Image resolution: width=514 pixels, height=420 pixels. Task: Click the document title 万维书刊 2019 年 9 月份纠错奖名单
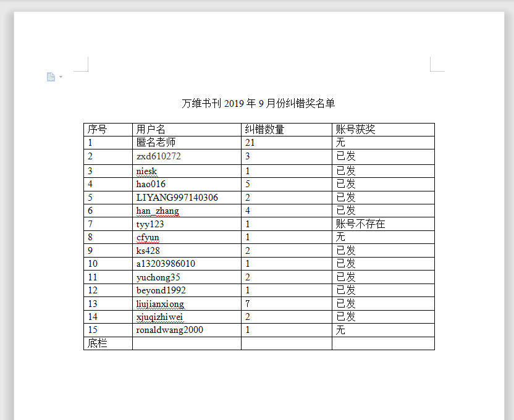pyautogui.click(x=258, y=103)
